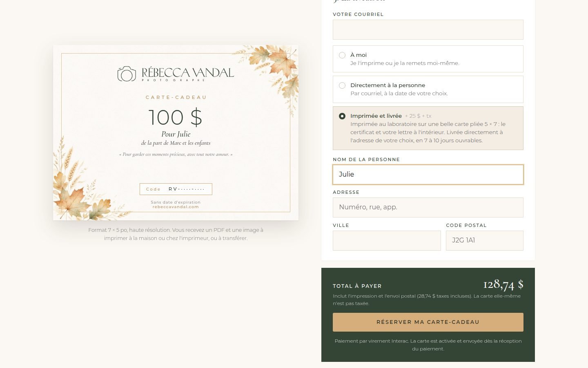The image size is (588, 368).
Task: Click the "RV-····-····" code text
Action: [x=187, y=189]
